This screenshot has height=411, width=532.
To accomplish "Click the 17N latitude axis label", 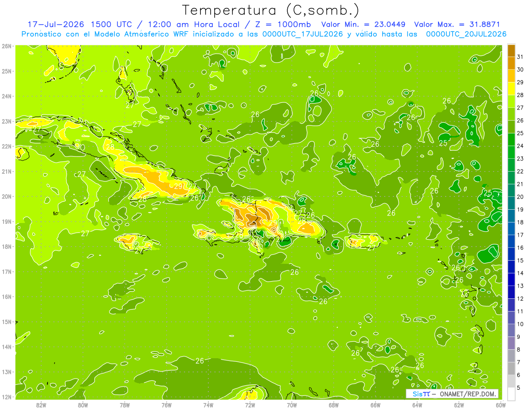I will click(x=7, y=271).
